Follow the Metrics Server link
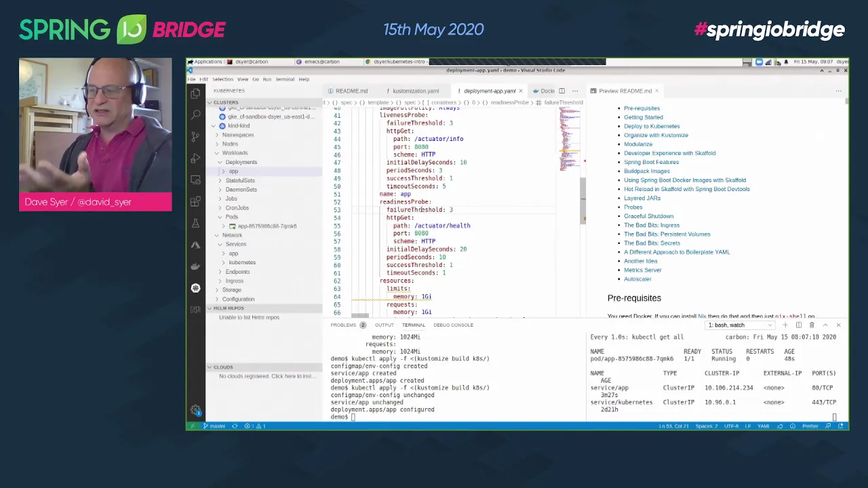The image size is (868, 488). tap(643, 270)
